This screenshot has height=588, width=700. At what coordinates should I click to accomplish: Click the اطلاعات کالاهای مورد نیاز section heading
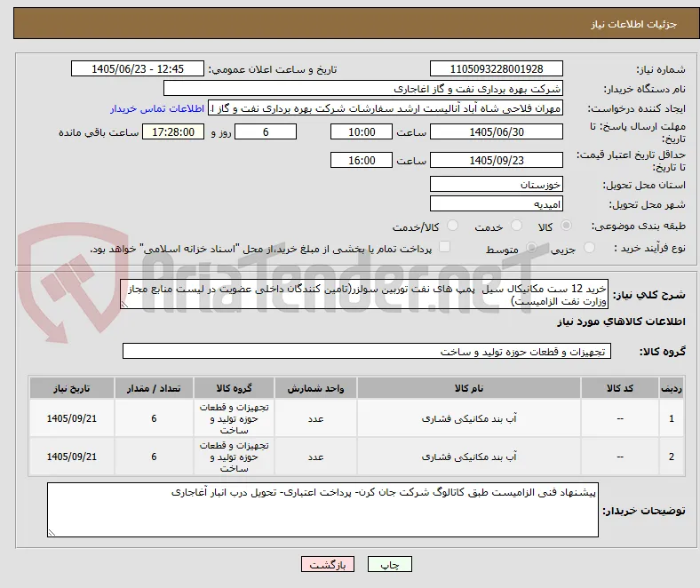tap(621, 322)
